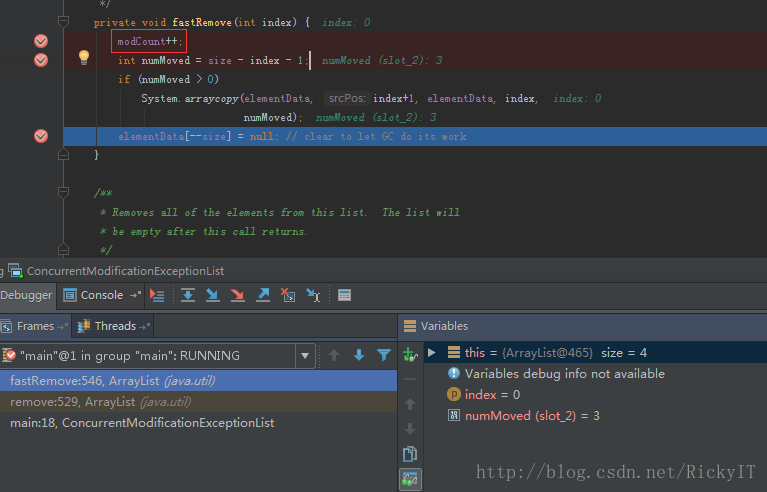Collapse the fastRemove method fold marker

[x=63, y=22]
